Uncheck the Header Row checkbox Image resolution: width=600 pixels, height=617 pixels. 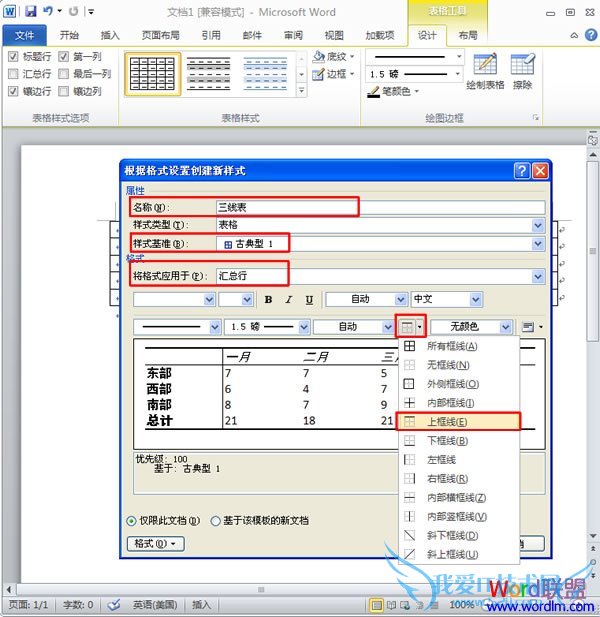coord(13,57)
